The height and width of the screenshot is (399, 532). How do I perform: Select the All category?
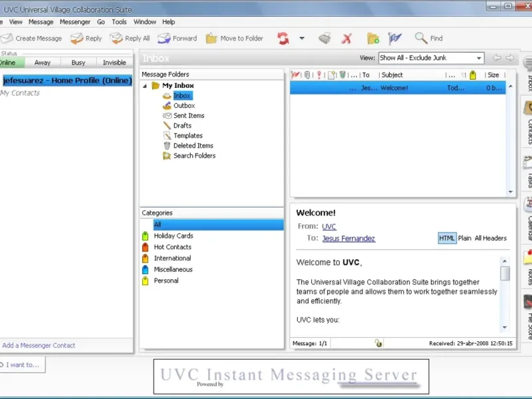[218, 225]
